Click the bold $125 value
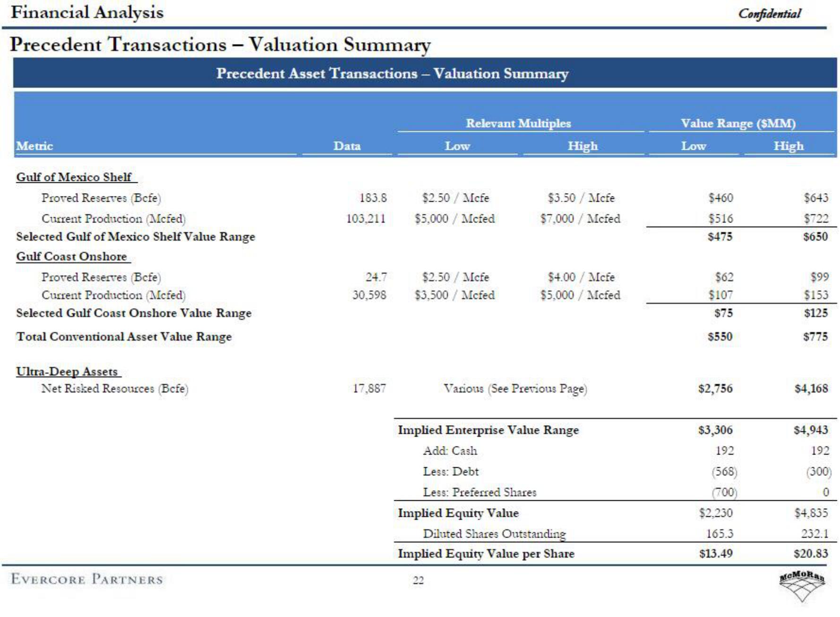 coord(815,313)
